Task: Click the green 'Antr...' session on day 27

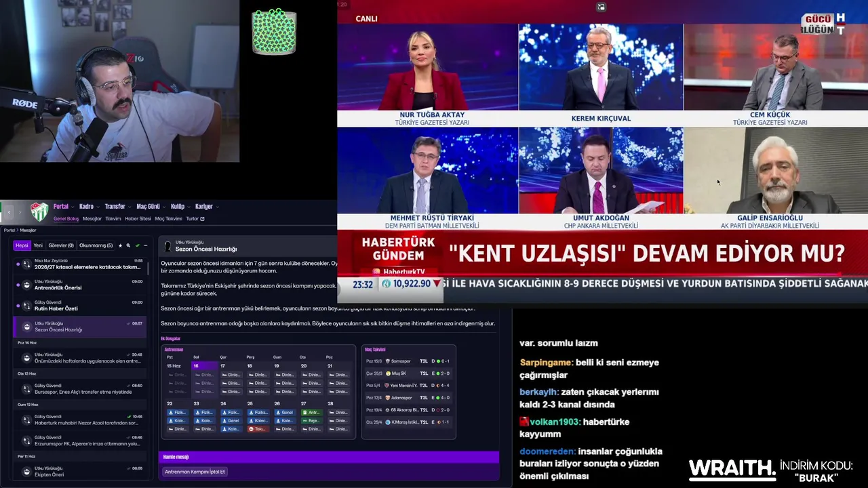Action: (311, 412)
